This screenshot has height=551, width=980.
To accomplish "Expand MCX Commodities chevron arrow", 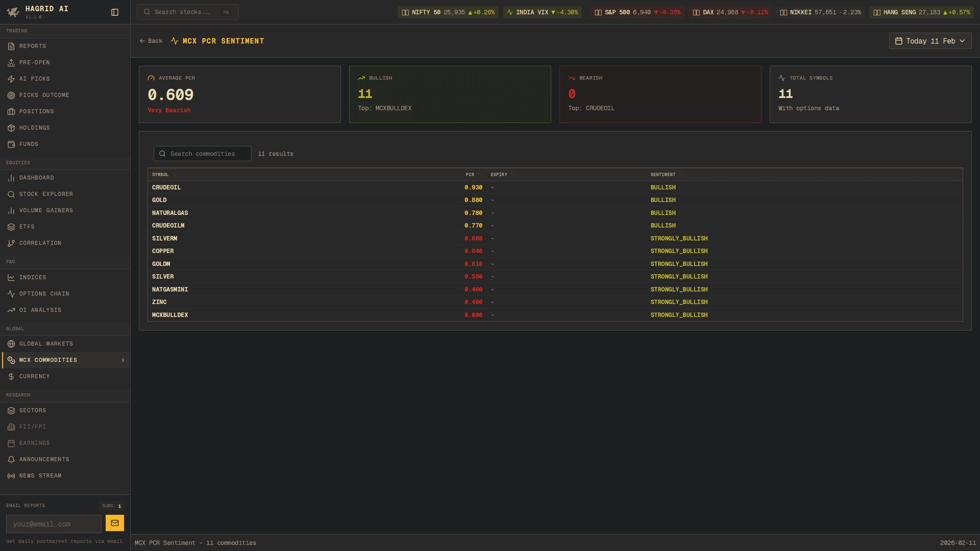I will 123,360.
